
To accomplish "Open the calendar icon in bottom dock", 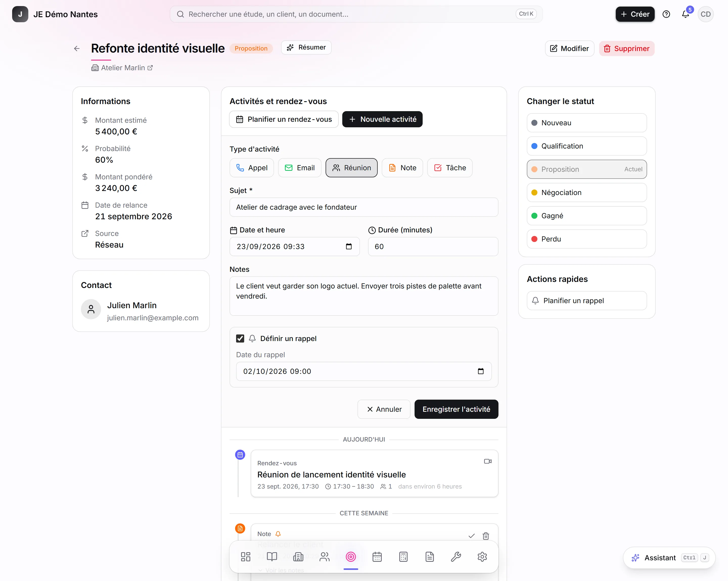I will coord(377,557).
